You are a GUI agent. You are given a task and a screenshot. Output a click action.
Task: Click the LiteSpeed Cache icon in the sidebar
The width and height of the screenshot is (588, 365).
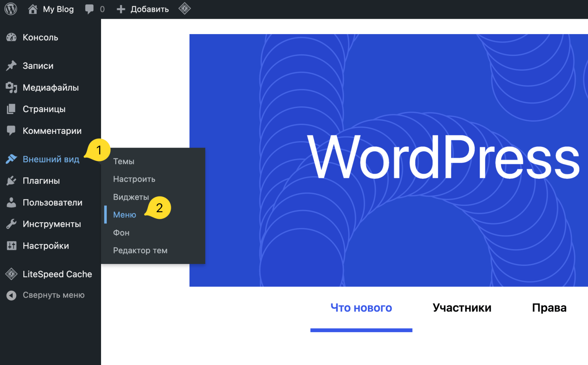[x=11, y=274]
